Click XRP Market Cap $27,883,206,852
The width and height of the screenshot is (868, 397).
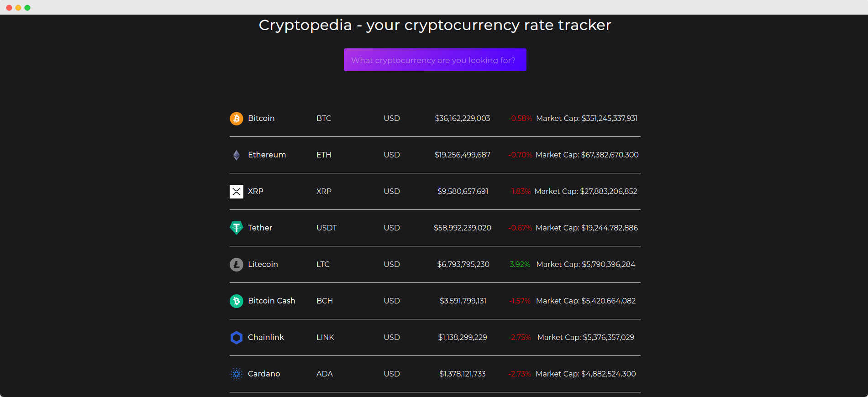point(586,191)
